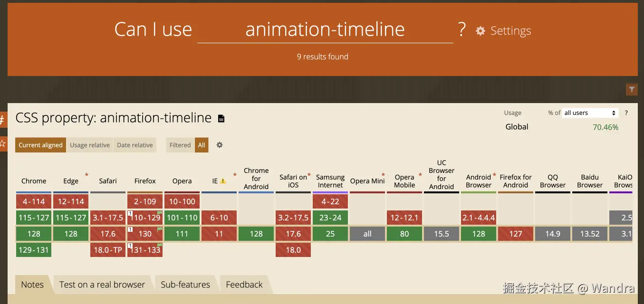644x304 pixels.
Task: Click Android Browser column header
Action: click(x=479, y=181)
